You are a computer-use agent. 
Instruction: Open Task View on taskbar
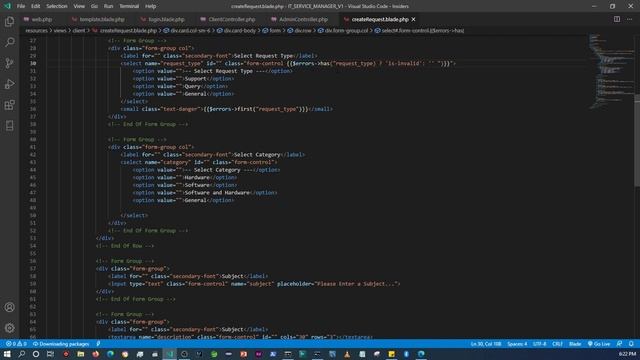(50, 354)
